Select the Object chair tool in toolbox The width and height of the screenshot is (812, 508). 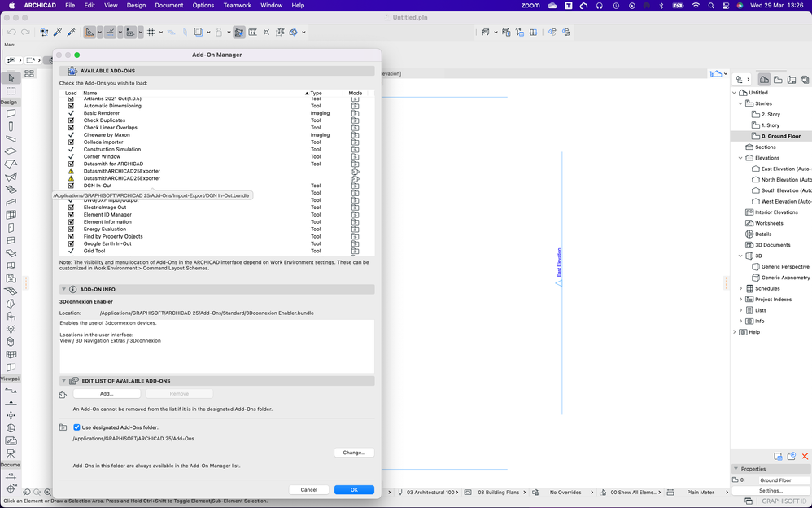coord(11,316)
